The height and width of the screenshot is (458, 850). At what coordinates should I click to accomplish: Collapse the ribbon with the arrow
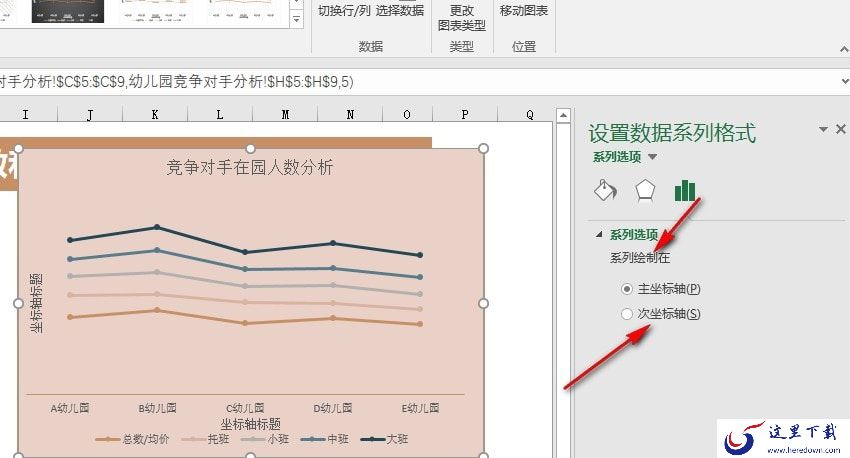click(844, 49)
